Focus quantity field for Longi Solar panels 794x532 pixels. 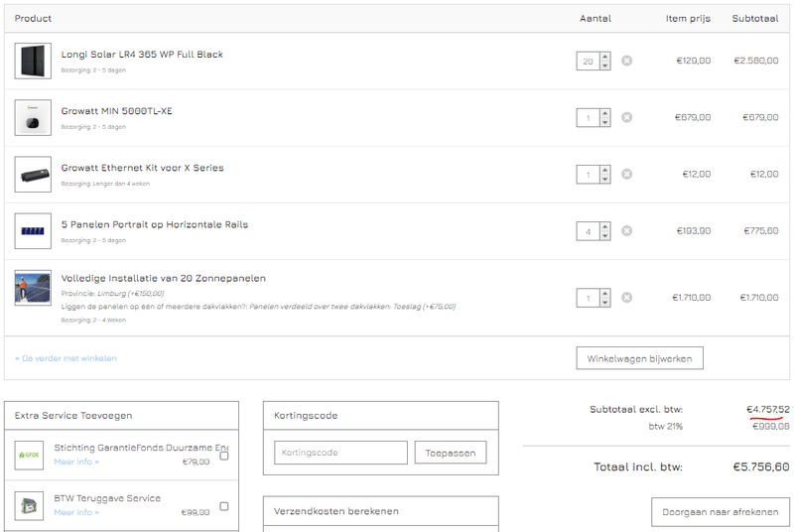point(588,62)
